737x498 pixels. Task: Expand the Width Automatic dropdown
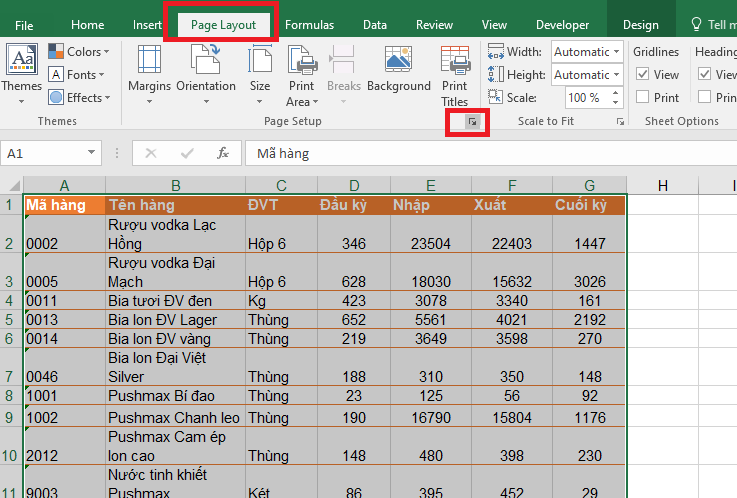click(x=615, y=52)
